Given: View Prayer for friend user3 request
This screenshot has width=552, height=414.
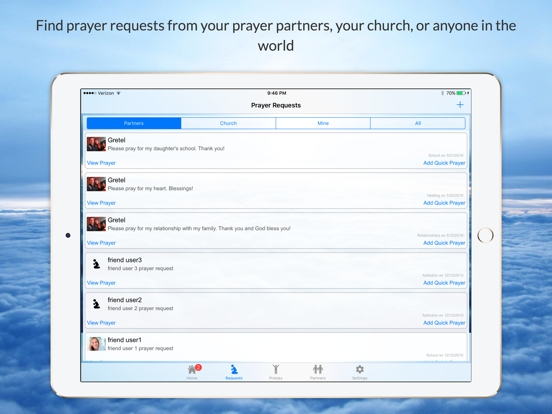Looking at the screenshot, I should click(x=101, y=283).
